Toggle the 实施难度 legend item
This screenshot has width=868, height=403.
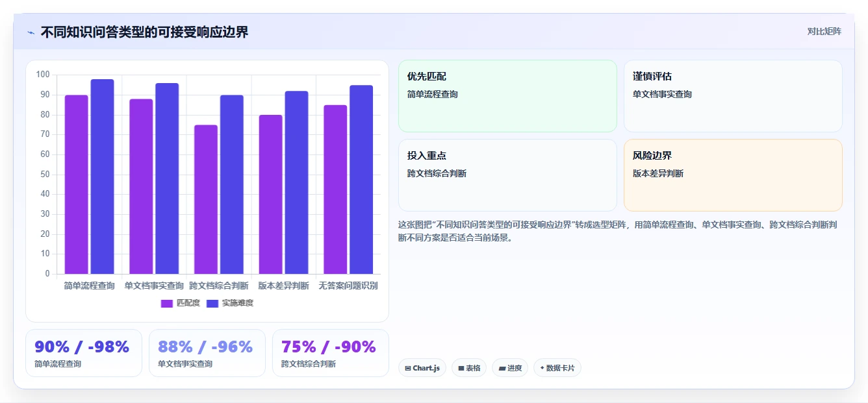click(x=229, y=303)
